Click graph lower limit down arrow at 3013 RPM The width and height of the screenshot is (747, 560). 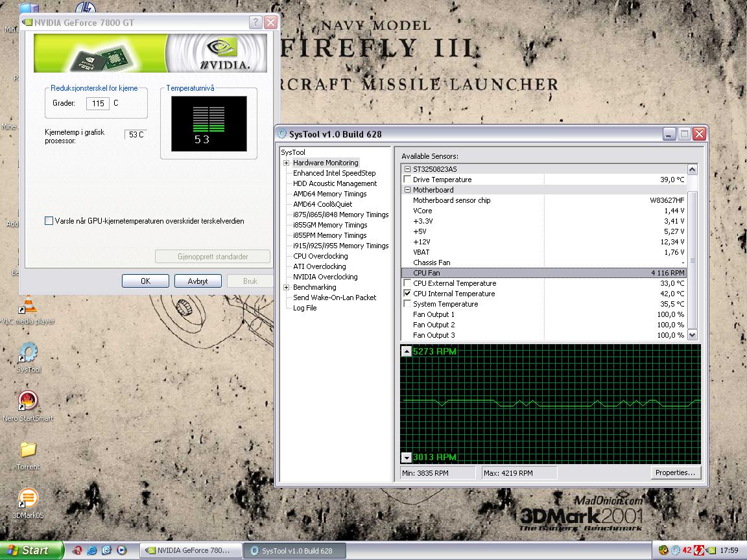[x=407, y=457]
